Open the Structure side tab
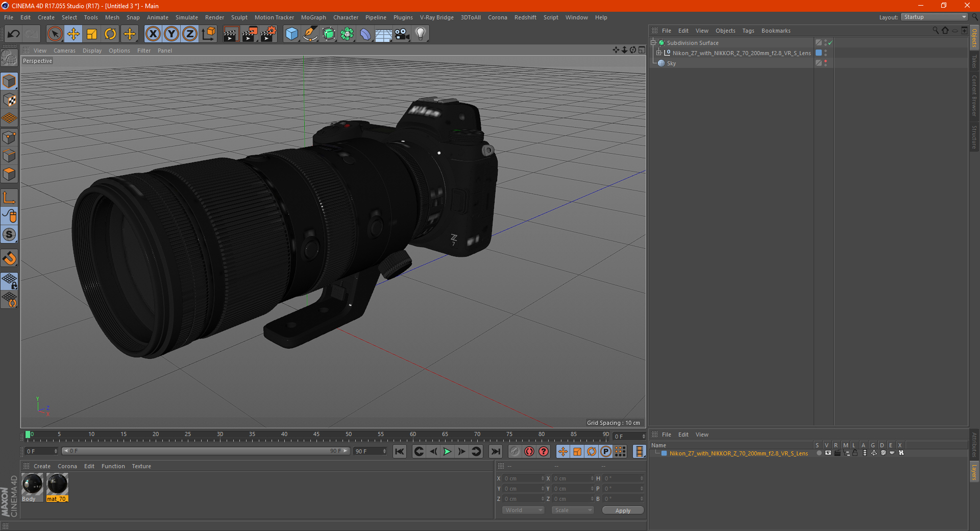Viewport: 980px width, 531px height. tap(974, 137)
